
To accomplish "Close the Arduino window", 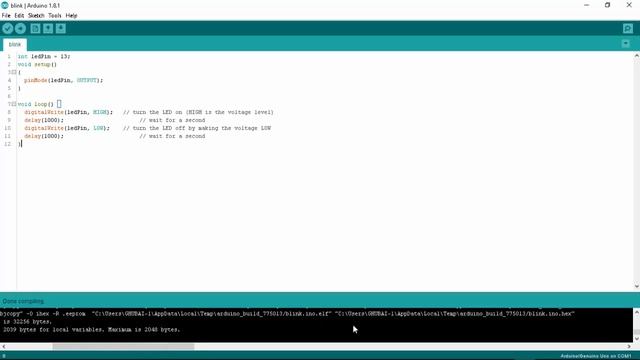I will [x=629, y=5].
